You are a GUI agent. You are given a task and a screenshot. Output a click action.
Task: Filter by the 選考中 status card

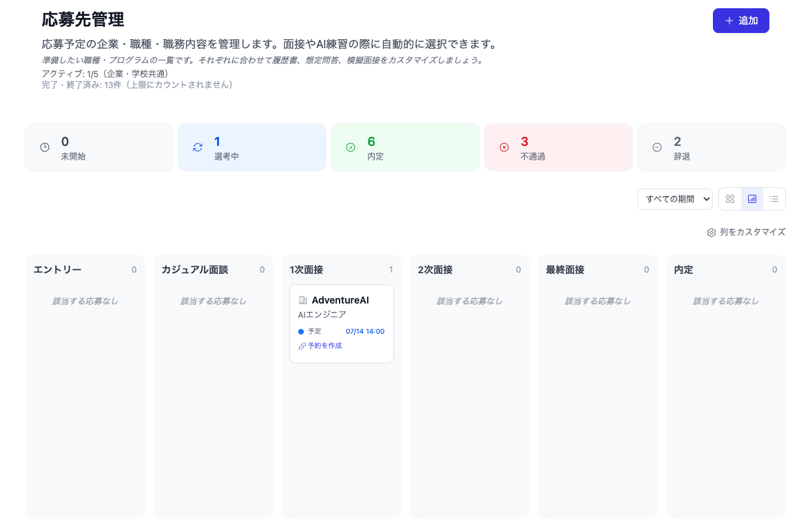click(x=252, y=147)
